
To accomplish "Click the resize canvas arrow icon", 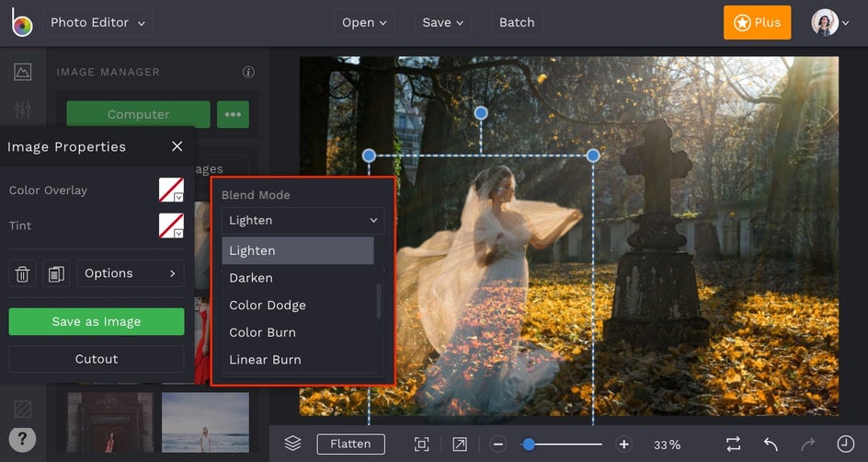I will pos(460,445).
